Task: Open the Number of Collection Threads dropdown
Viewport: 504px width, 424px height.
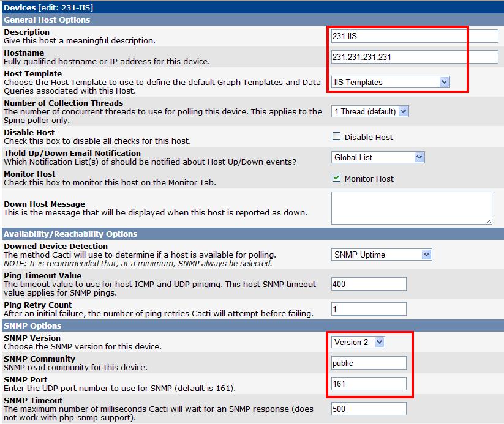Action: tap(370, 111)
